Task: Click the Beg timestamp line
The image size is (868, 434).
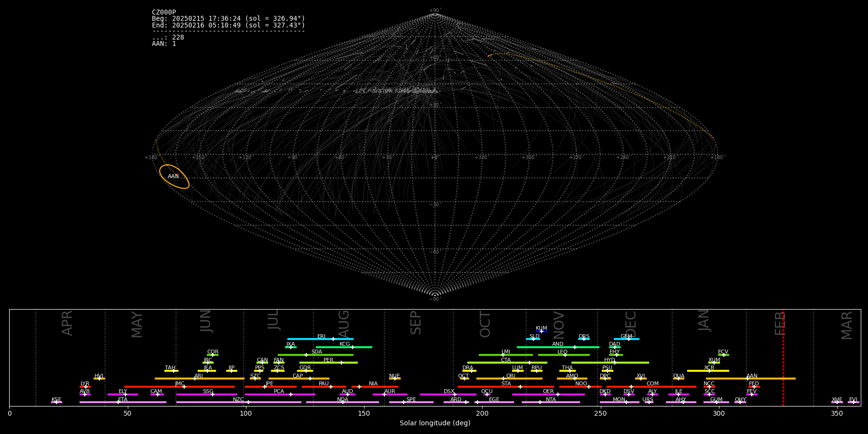Action: [x=229, y=19]
